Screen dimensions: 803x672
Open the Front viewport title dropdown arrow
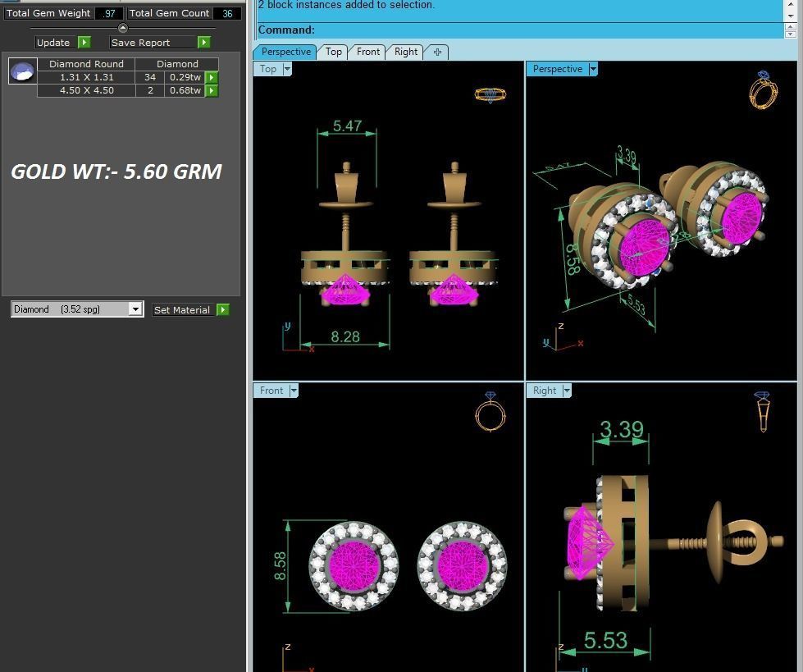(x=294, y=391)
